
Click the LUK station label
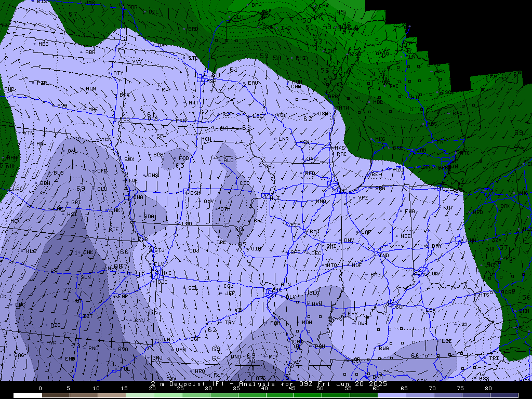pyautogui.click(x=433, y=273)
